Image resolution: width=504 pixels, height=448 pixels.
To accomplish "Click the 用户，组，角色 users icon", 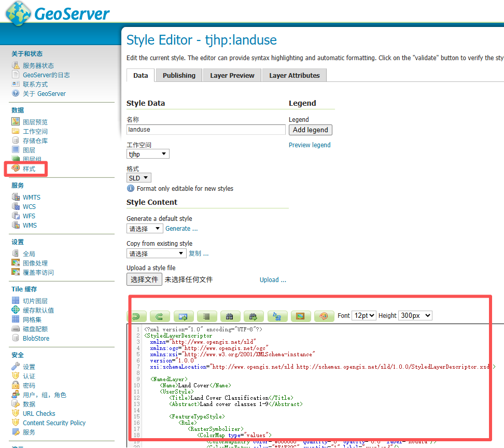I will [x=16, y=394].
